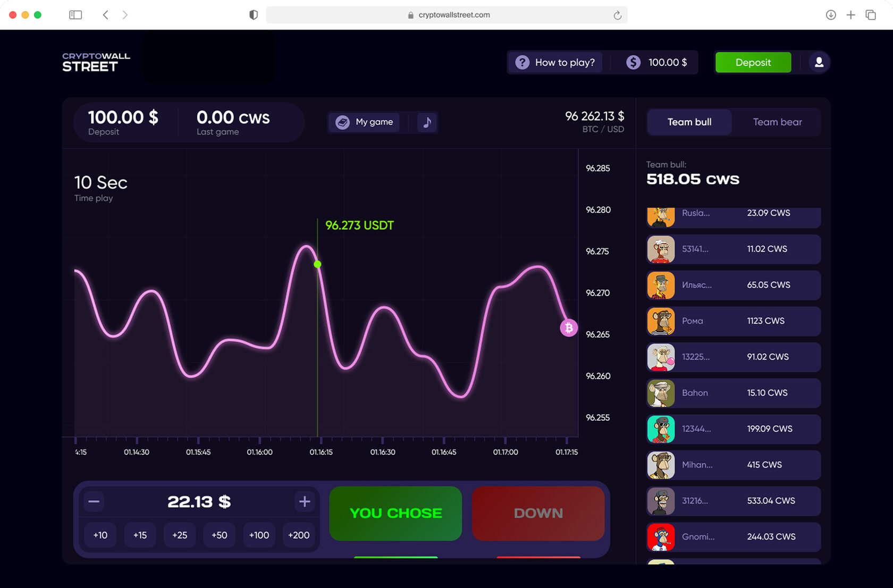Click the 518.05 CWS team total
This screenshot has width=893, height=588.
693,179
